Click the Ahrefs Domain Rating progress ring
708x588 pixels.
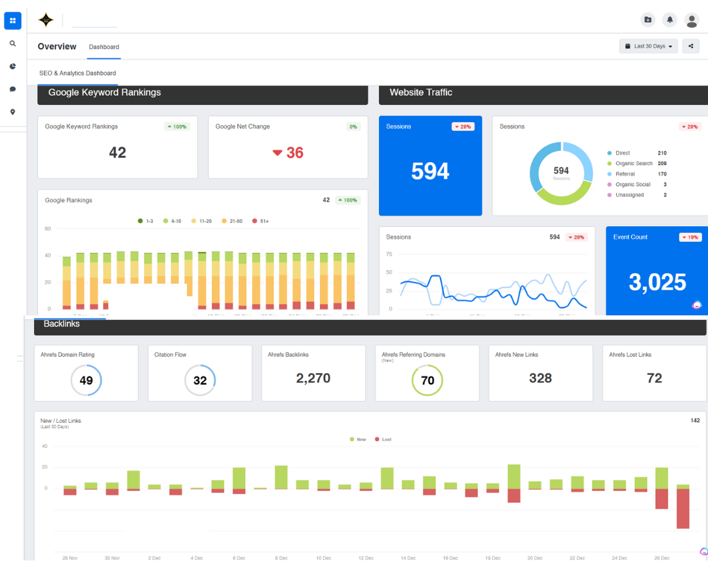86,379
